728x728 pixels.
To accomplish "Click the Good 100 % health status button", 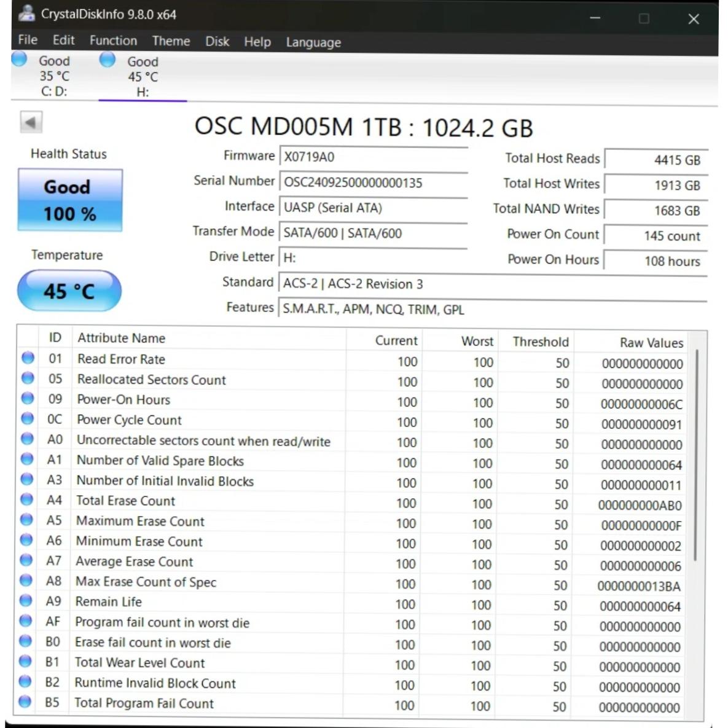I will [x=70, y=200].
